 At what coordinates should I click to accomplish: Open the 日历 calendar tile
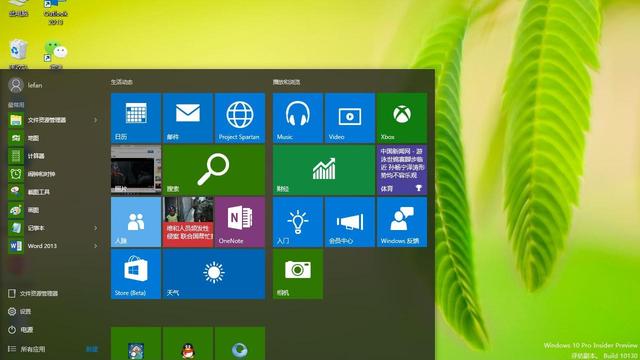click(136, 118)
